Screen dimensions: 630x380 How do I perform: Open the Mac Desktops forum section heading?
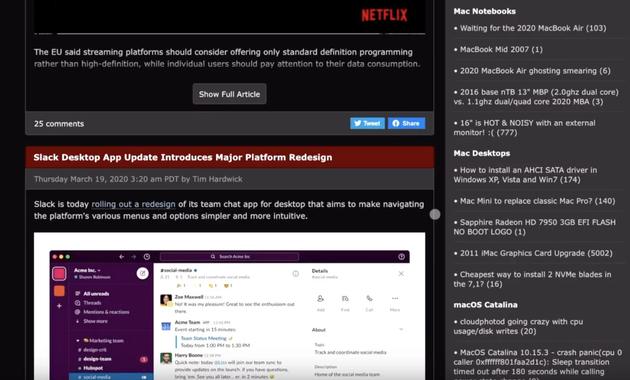[482, 153]
